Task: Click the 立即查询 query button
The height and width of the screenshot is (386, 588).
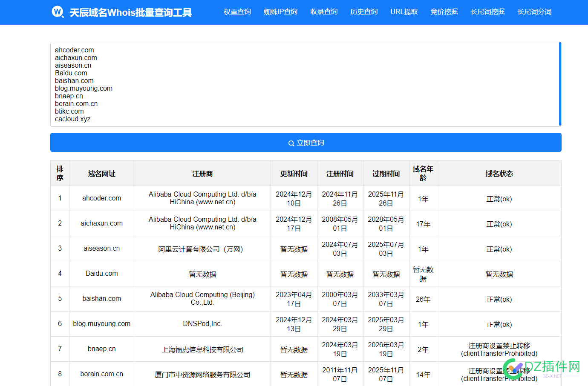Action: [306, 143]
